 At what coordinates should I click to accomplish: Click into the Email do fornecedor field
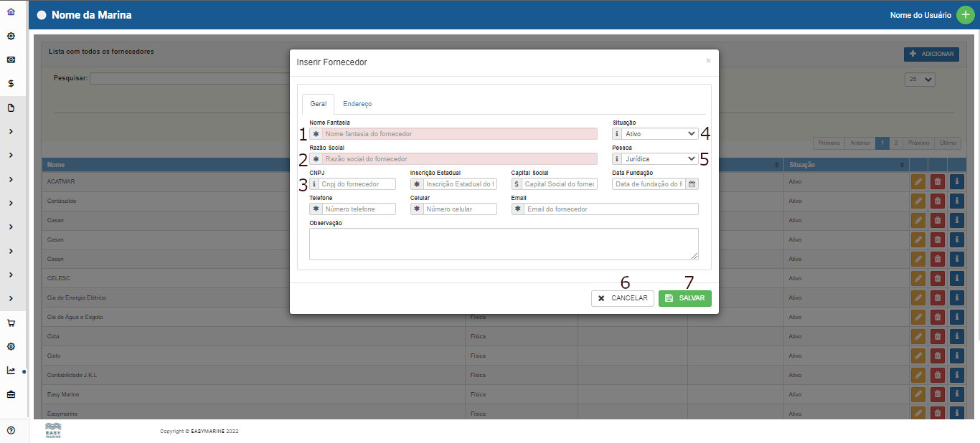[610, 209]
